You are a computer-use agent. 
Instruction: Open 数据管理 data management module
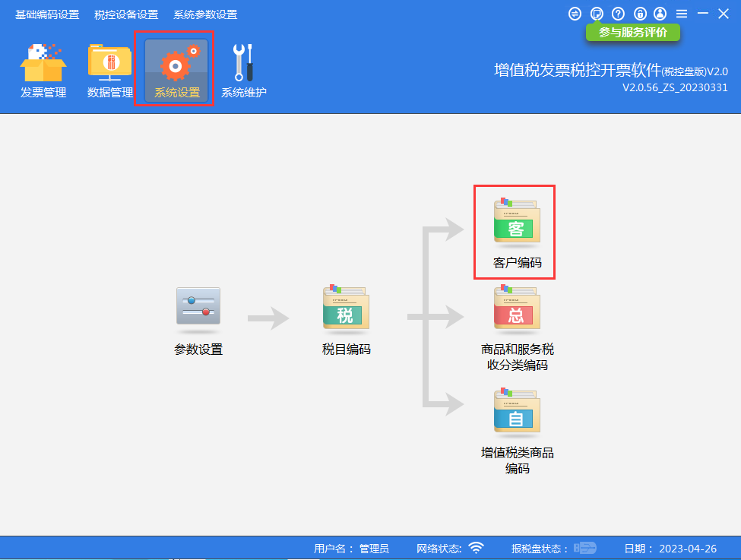coord(109,71)
